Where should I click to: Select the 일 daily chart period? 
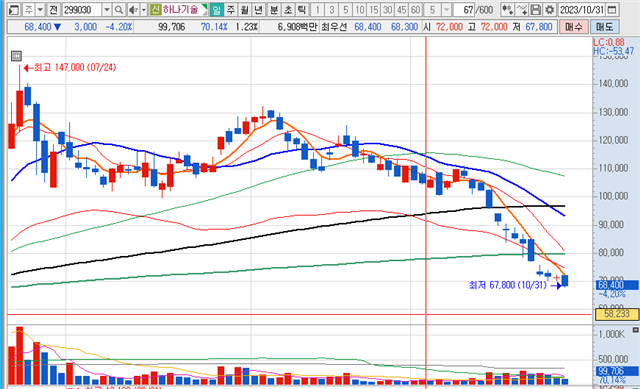[216, 9]
